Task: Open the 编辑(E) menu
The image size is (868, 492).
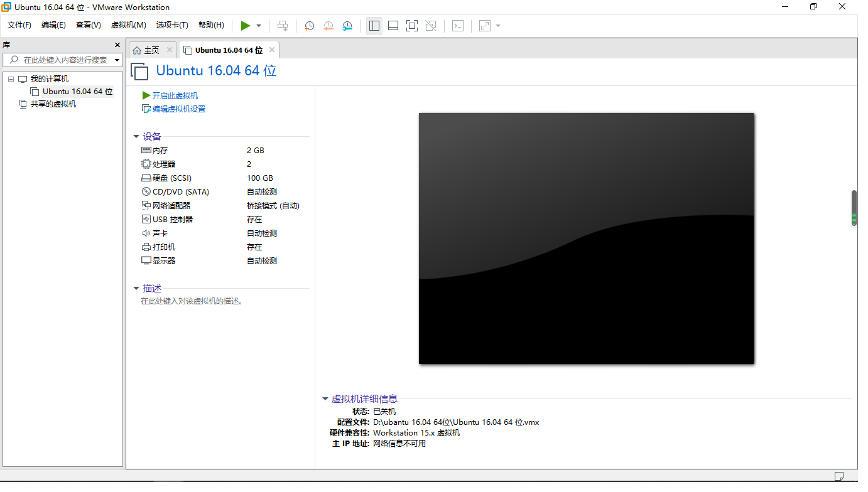Action: point(53,25)
